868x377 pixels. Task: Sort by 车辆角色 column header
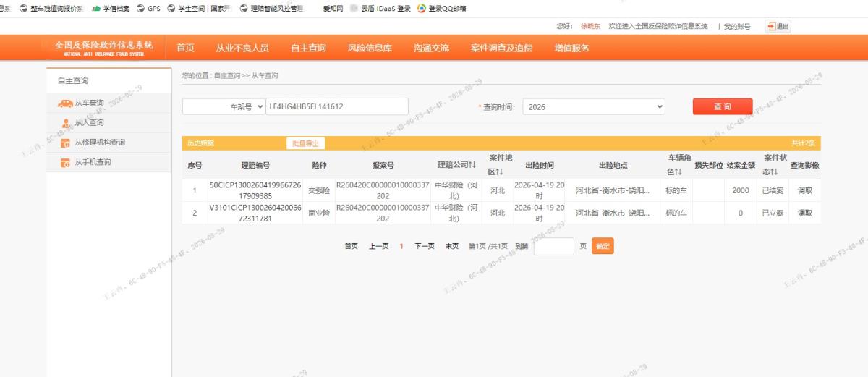(678, 165)
